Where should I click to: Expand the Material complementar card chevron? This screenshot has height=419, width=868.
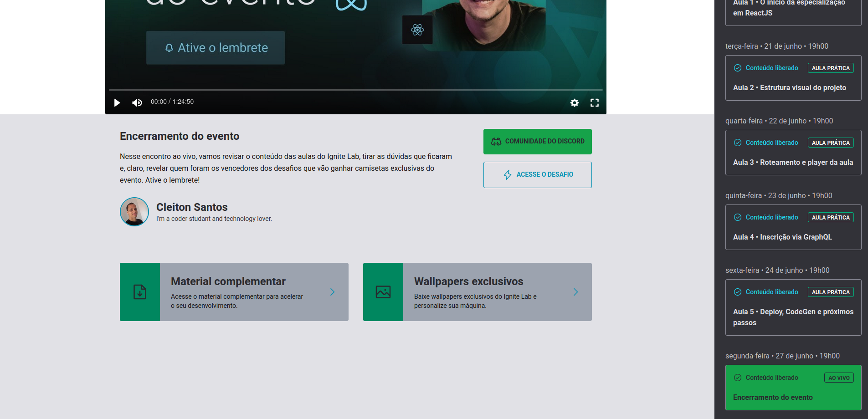point(332,292)
